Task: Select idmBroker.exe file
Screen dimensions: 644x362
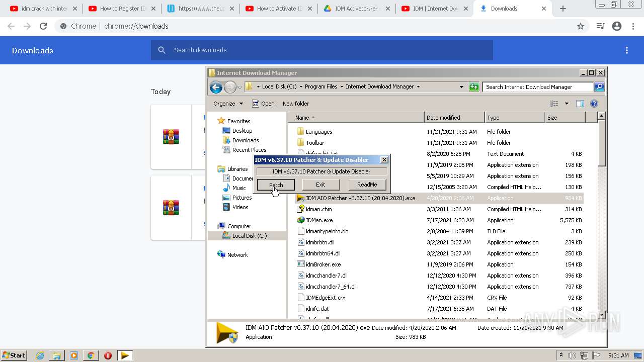Action: [x=323, y=264]
